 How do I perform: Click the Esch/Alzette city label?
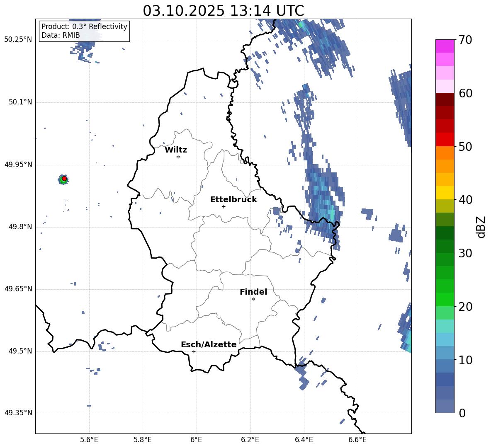(209, 344)
